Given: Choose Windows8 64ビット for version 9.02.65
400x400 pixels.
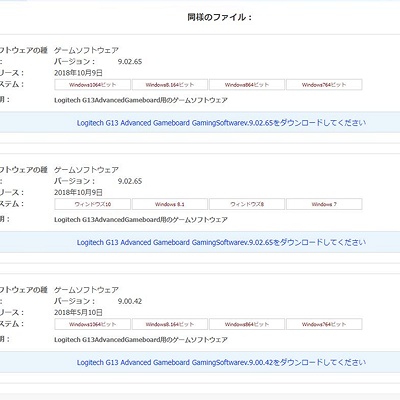Looking at the screenshot, I should (247, 85).
